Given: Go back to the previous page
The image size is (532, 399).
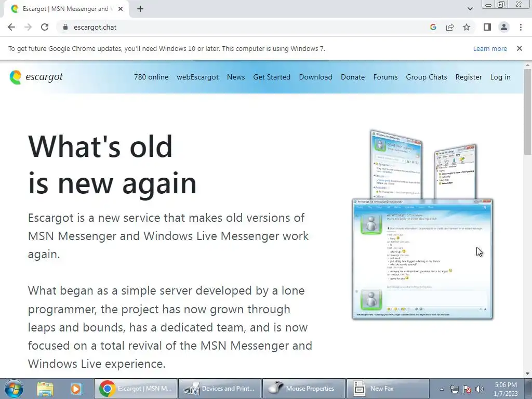Looking at the screenshot, I should [x=11, y=27].
